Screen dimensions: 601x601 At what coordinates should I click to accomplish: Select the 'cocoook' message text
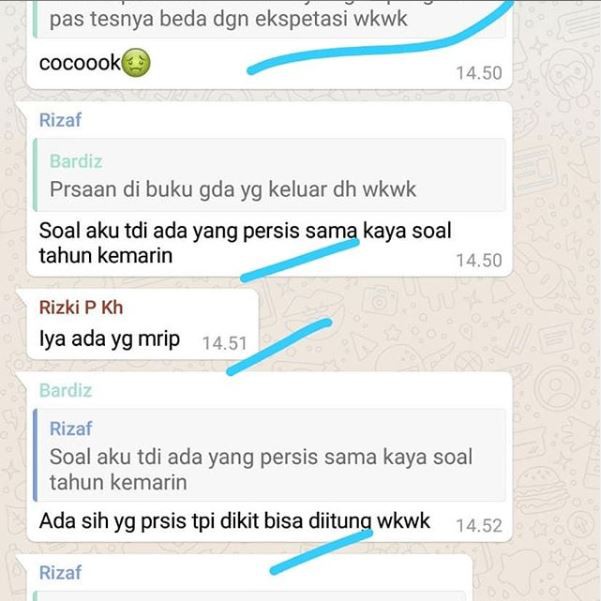pos(80,62)
